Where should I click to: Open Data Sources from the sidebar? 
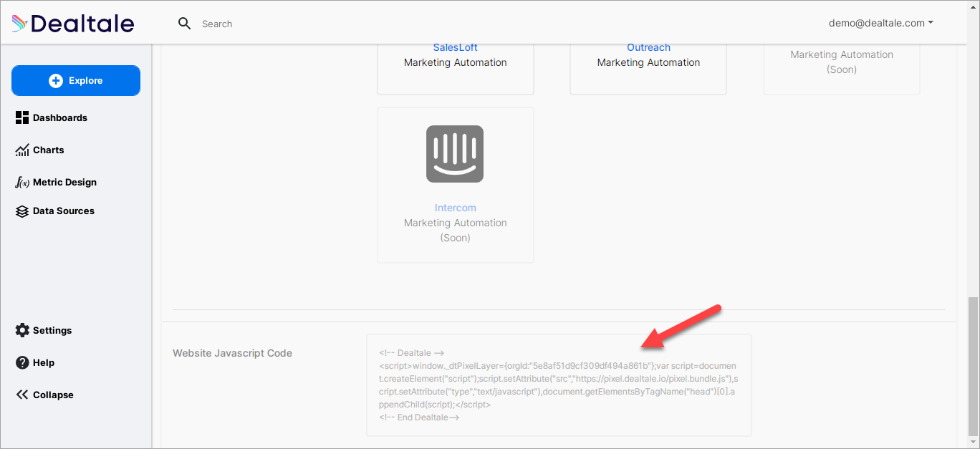[x=55, y=211]
